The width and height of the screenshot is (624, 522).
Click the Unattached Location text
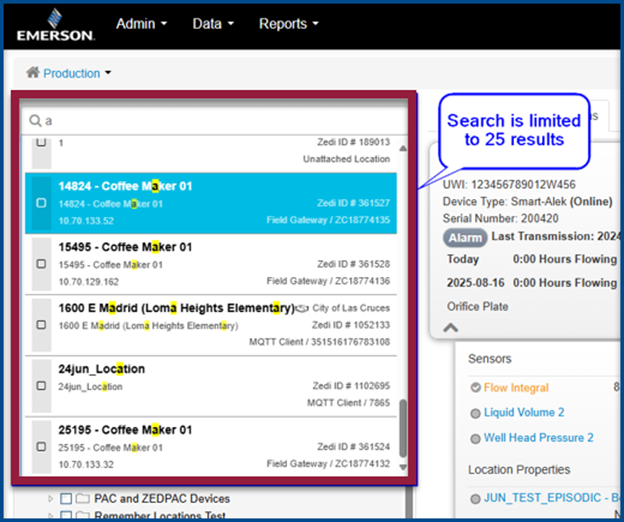tap(346, 159)
